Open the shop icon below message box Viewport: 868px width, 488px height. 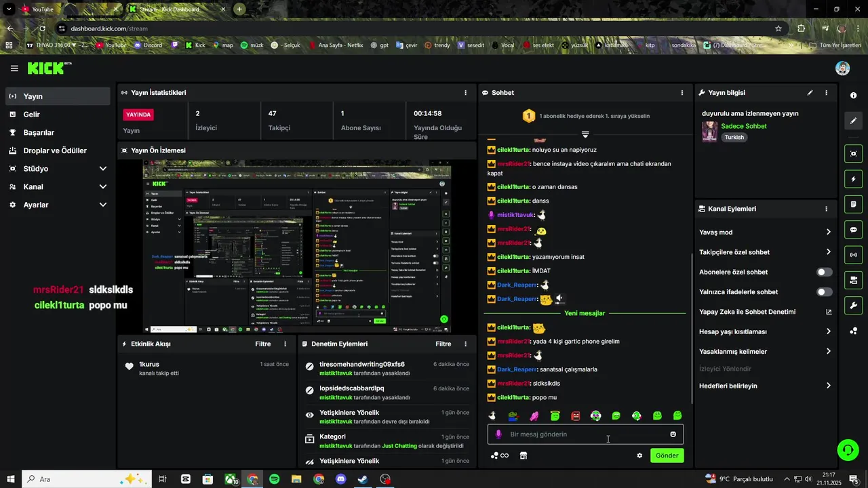tap(524, 455)
